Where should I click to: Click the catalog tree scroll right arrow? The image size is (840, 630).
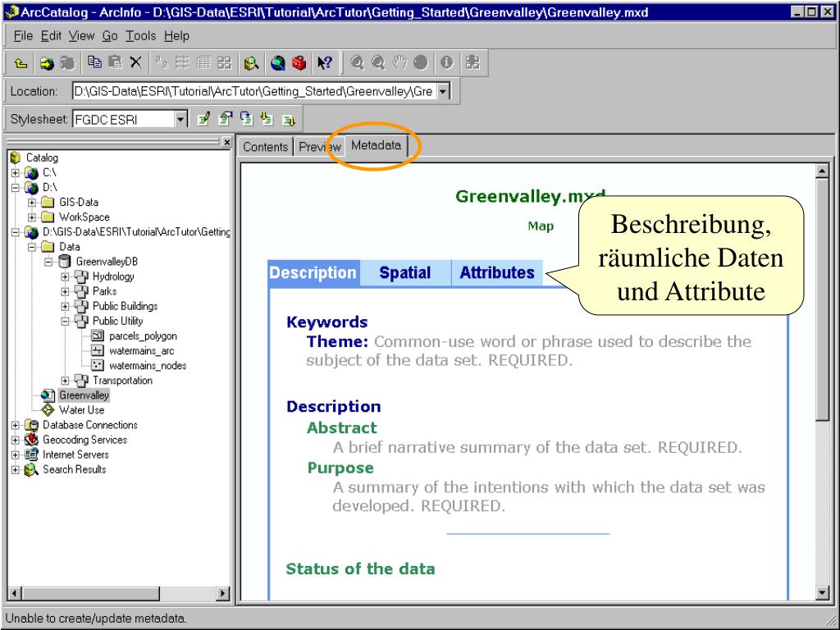(223, 593)
